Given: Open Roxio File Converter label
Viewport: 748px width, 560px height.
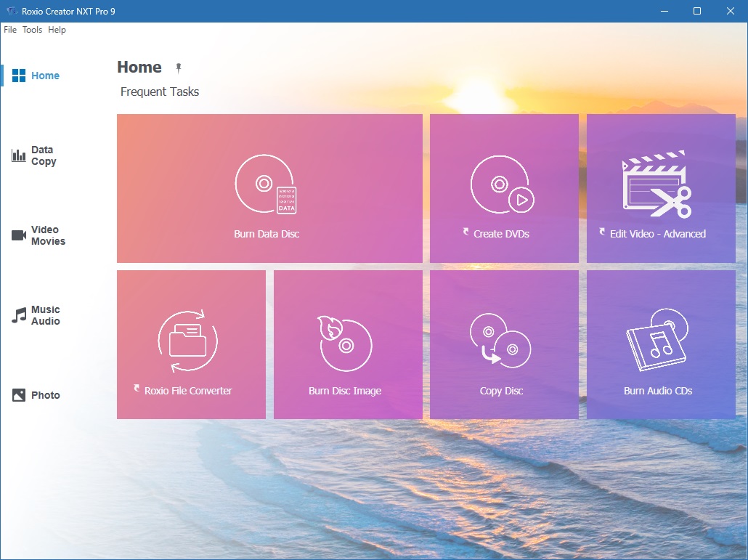Looking at the screenshot, I should [188, 391].
